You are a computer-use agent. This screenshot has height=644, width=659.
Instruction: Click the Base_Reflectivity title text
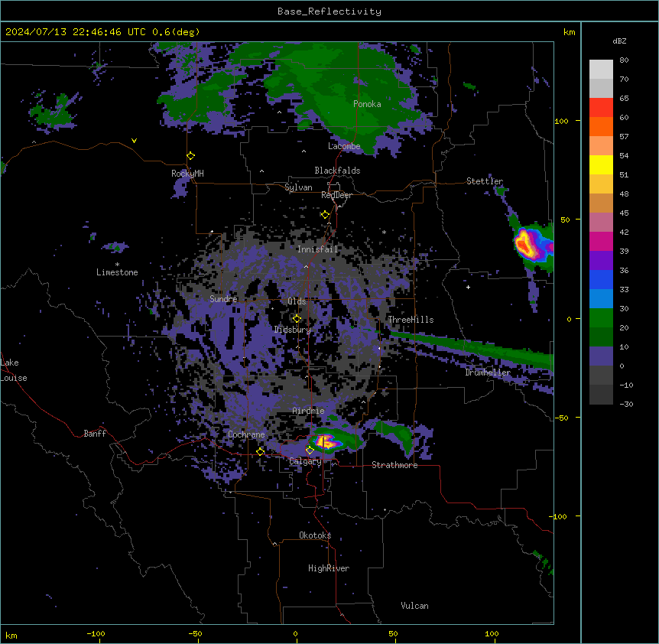(x=329, y=11)
